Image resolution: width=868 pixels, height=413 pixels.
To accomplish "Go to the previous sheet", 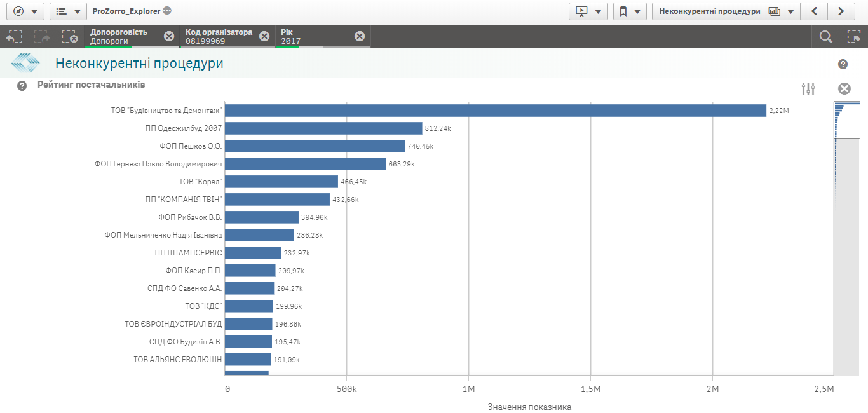I will tap(813, 11).
